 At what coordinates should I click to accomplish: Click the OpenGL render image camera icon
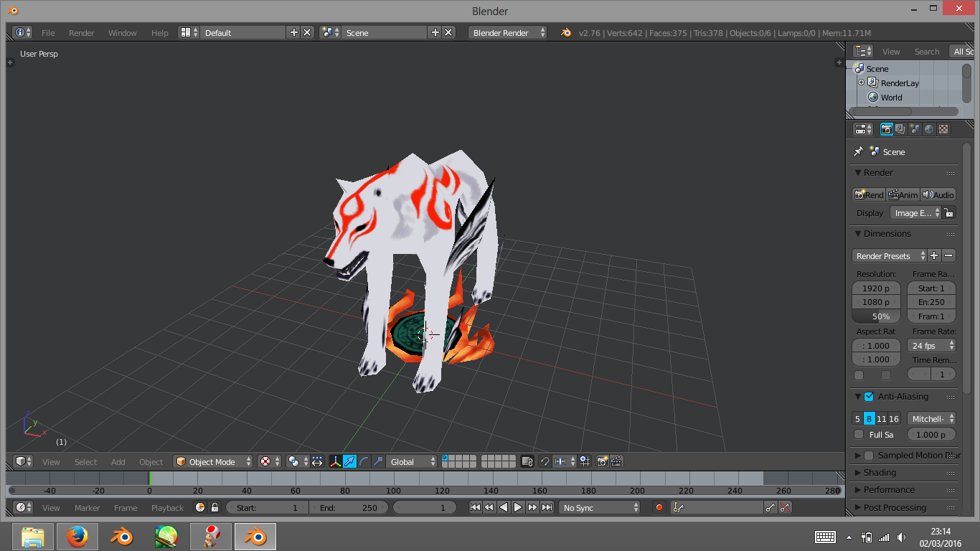coord(603,461)
